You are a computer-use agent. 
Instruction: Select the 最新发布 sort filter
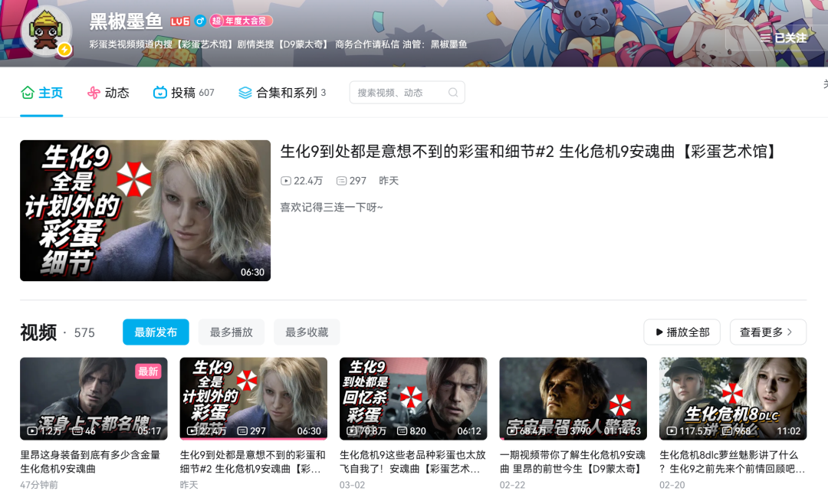coord(156,332)
